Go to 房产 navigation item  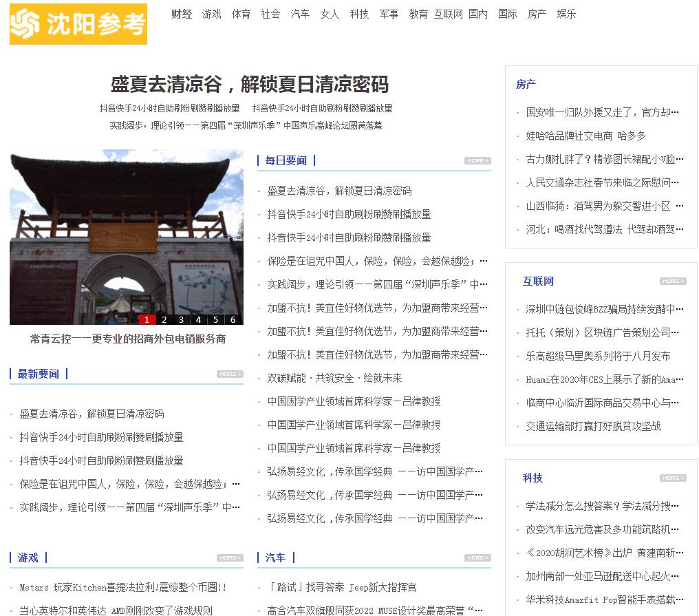coord(537,14)
